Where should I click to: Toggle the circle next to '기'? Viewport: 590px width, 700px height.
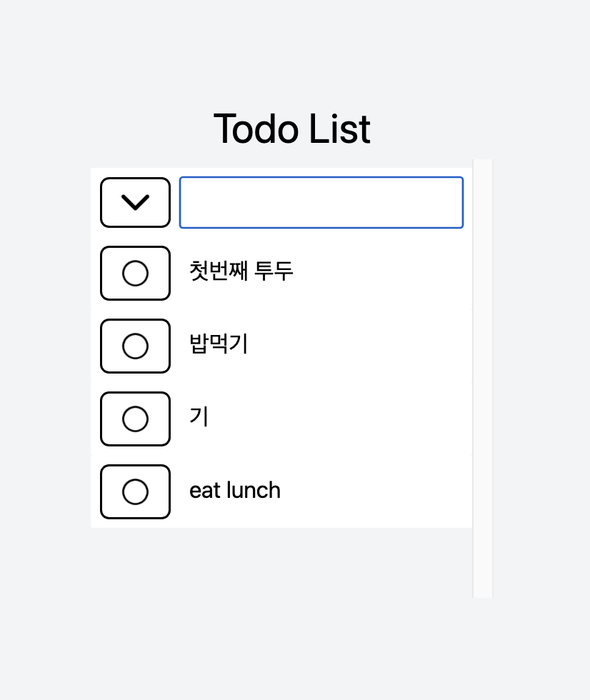[135, 419]
